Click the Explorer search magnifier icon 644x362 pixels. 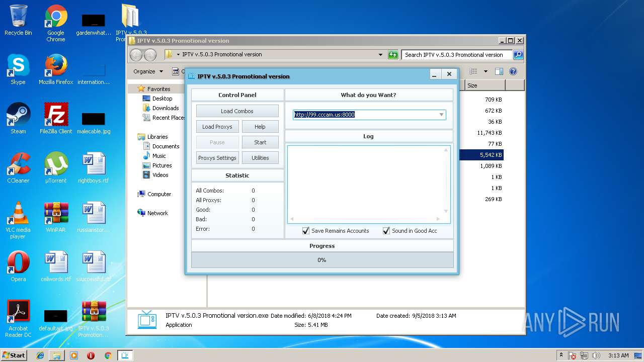tap(518, 55)
